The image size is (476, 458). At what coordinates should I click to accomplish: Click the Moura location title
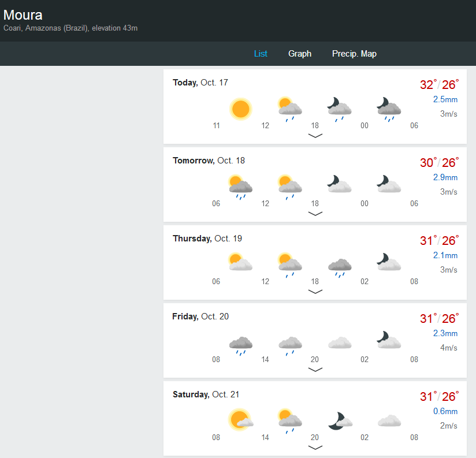(x=23, y=15)
